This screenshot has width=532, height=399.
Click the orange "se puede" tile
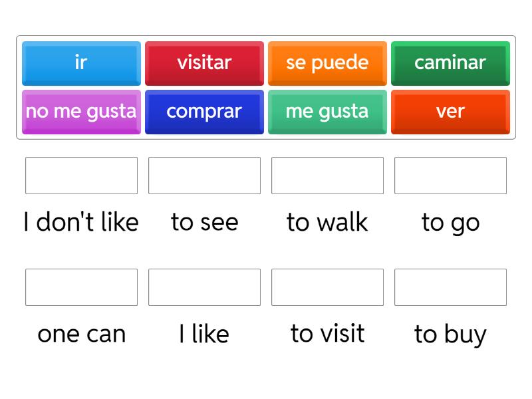pyautogui.click(x=327, y=63)
